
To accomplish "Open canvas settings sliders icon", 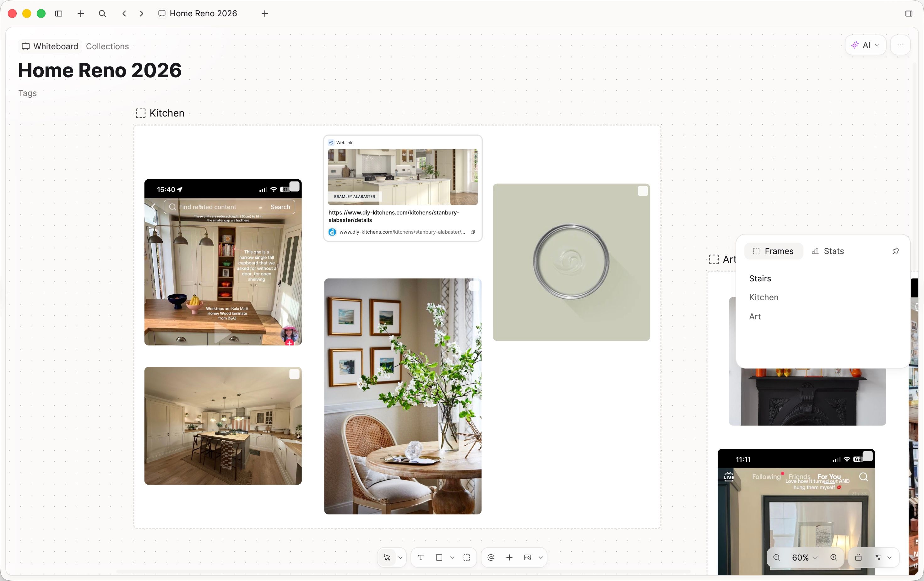I will 878,557.
